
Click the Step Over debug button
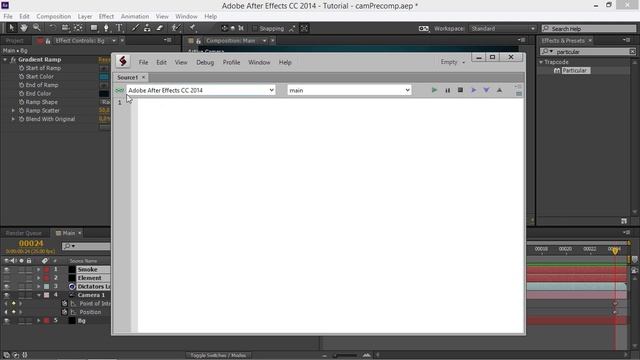[x=473, y=90]
